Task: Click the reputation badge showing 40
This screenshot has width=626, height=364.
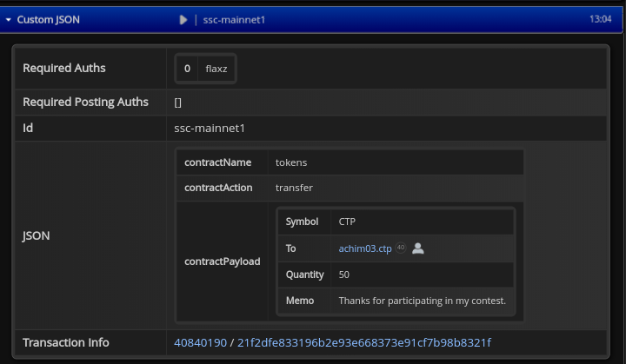Action: click(400, 248)
